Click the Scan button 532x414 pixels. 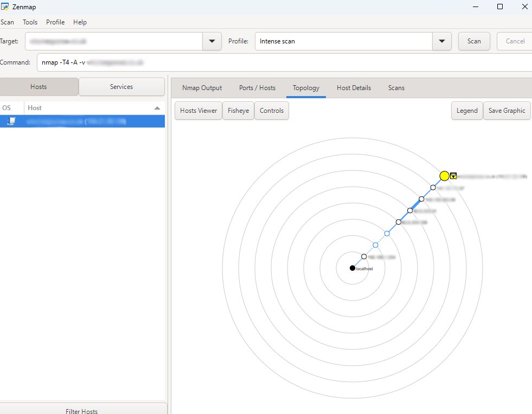[x=473, y=41]
